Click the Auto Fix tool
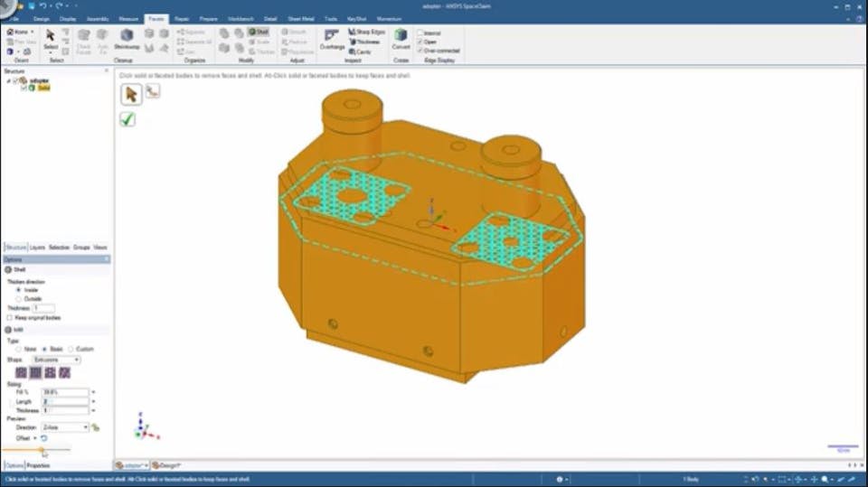Viewport: 868px width, 487px height. pos(102,41)
